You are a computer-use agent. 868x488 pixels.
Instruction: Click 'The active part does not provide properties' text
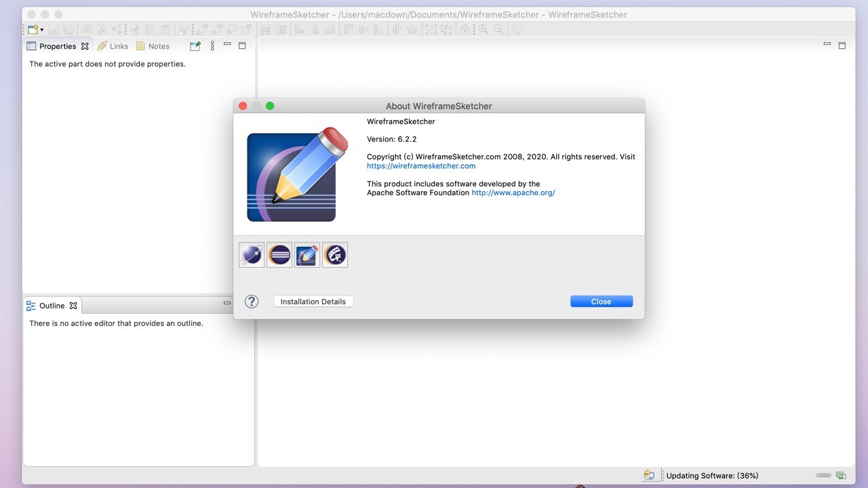107,64
